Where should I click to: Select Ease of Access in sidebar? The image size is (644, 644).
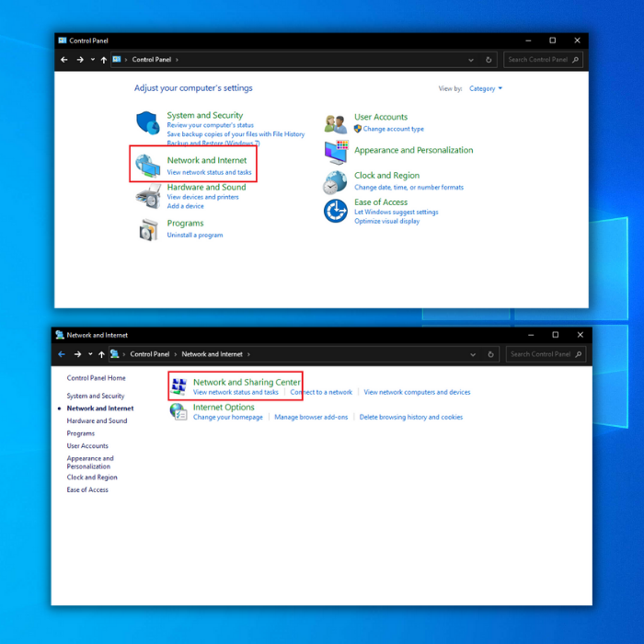coord(87,489)
